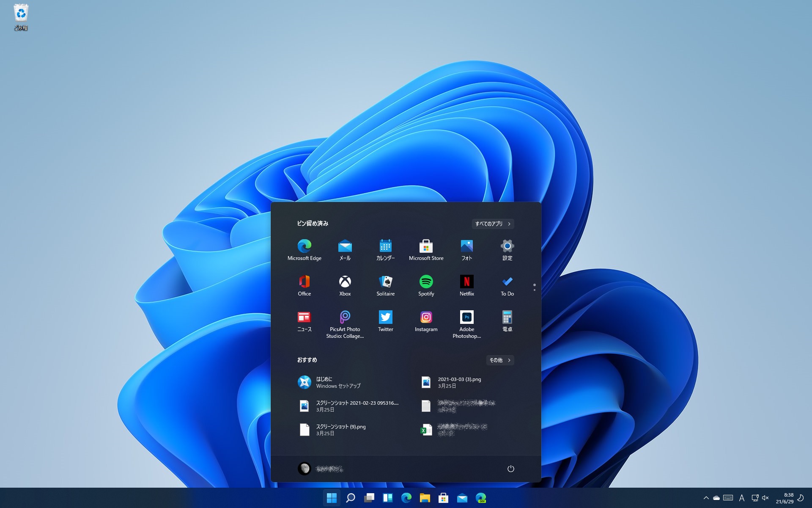Open clock and date 8:38
This screenshot has height=508, width=812.
(785, 498)
